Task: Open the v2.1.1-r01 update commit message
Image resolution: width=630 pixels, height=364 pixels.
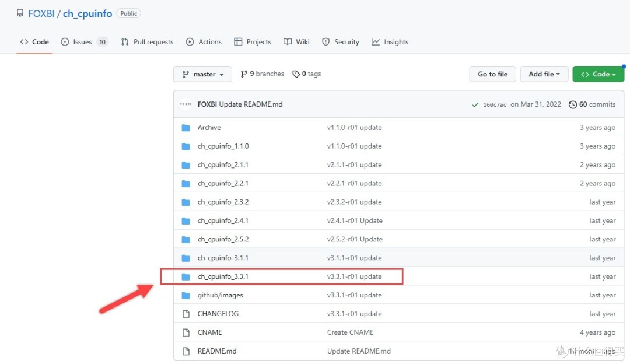Action: (355, 164)
